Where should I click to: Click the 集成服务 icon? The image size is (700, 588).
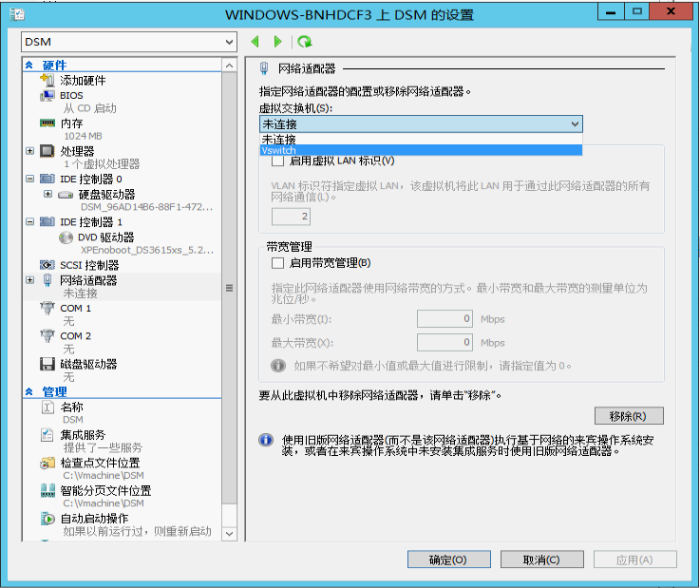coord(47,435)
